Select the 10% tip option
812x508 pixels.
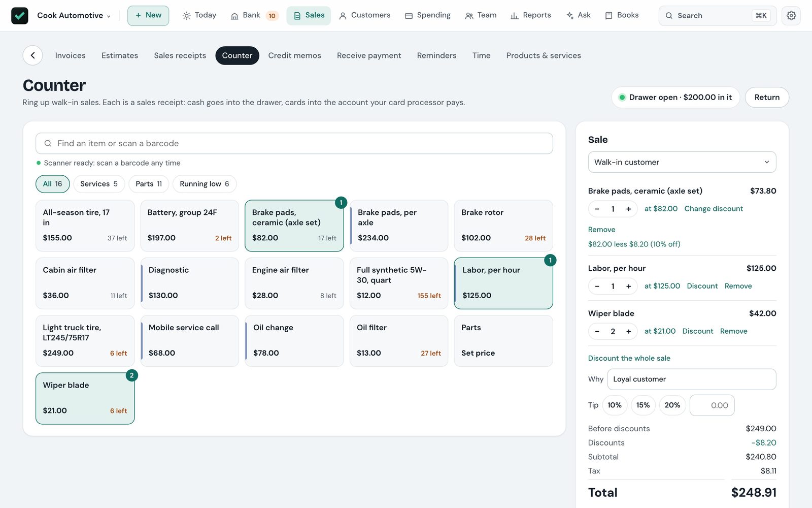[x=615, y=405]
